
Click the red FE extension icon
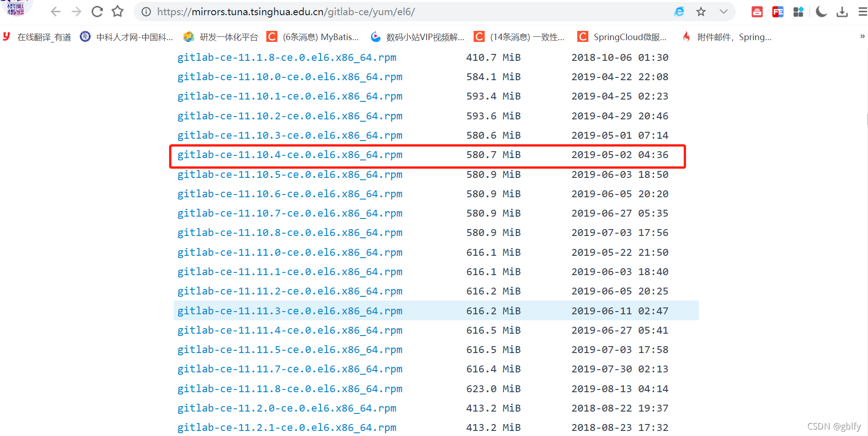(778, 12)
